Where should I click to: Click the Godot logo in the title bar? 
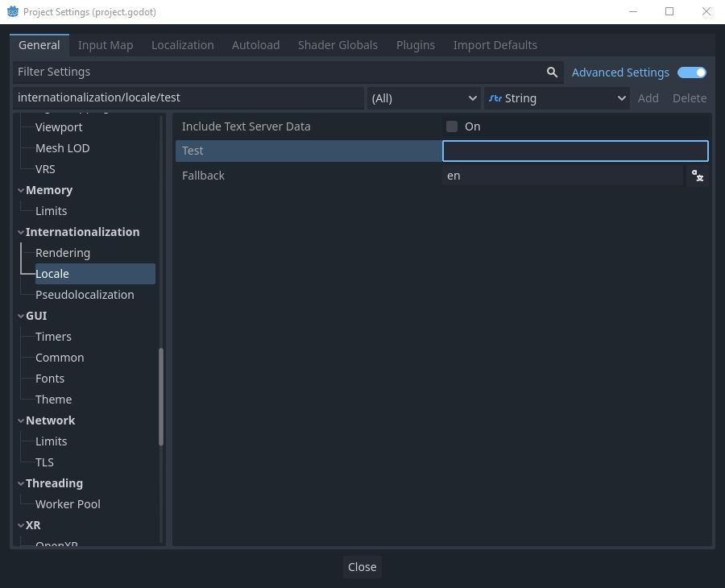(13, 12)
